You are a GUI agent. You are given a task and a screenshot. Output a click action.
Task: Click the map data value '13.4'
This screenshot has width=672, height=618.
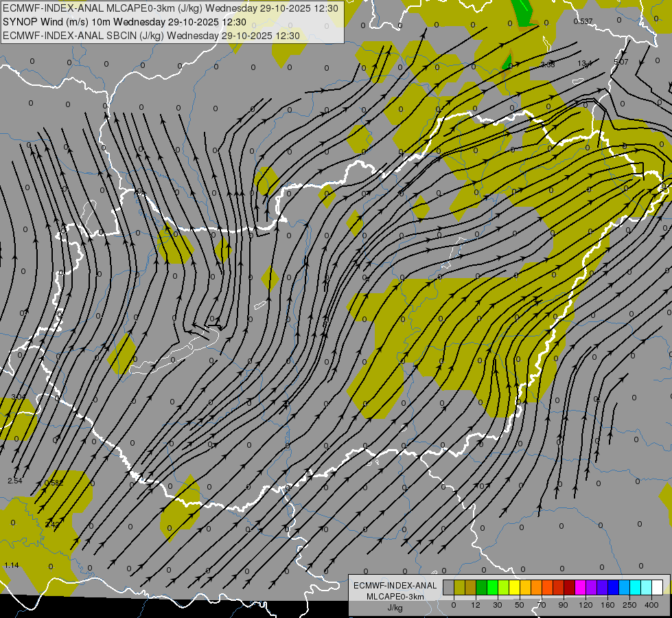585,63
